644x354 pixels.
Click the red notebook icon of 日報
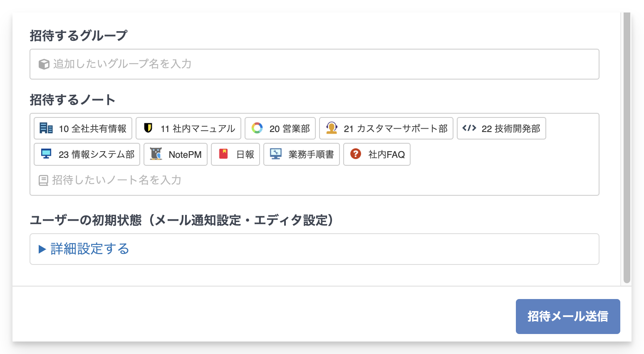224,154
